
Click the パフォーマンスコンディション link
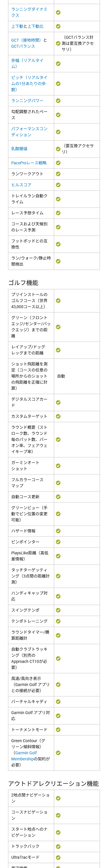29,132
